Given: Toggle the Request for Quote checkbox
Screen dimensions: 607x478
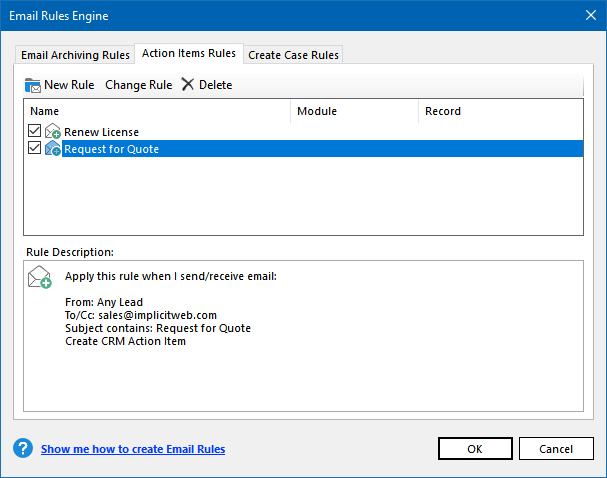Looking at the screenshot, I should tap(35, 149).
